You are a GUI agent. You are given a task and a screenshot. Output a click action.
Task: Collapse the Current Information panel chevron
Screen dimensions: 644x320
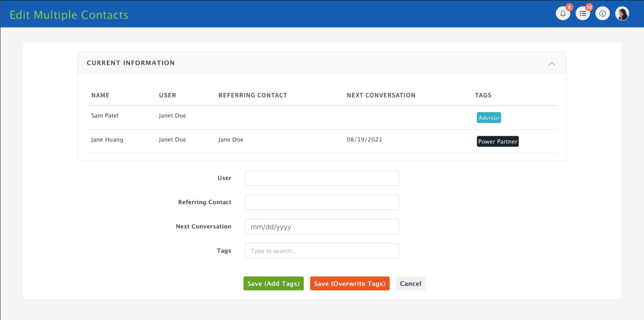coord(552,63)
